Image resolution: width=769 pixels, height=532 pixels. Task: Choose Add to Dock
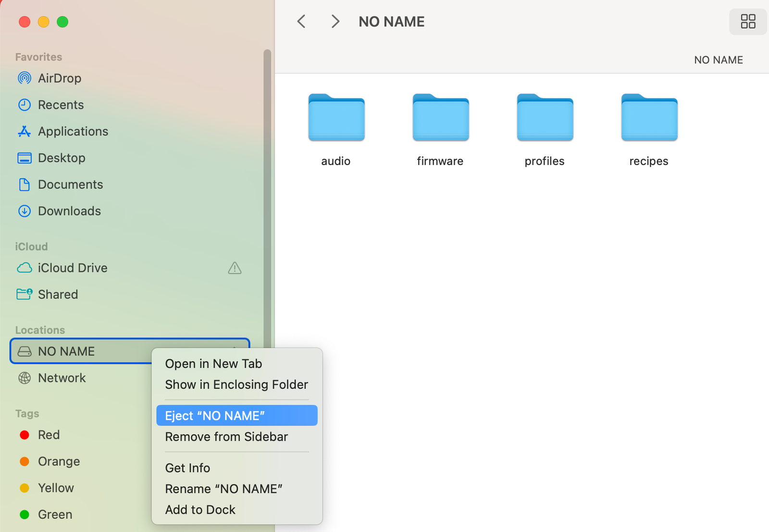(x=237, y=509)
